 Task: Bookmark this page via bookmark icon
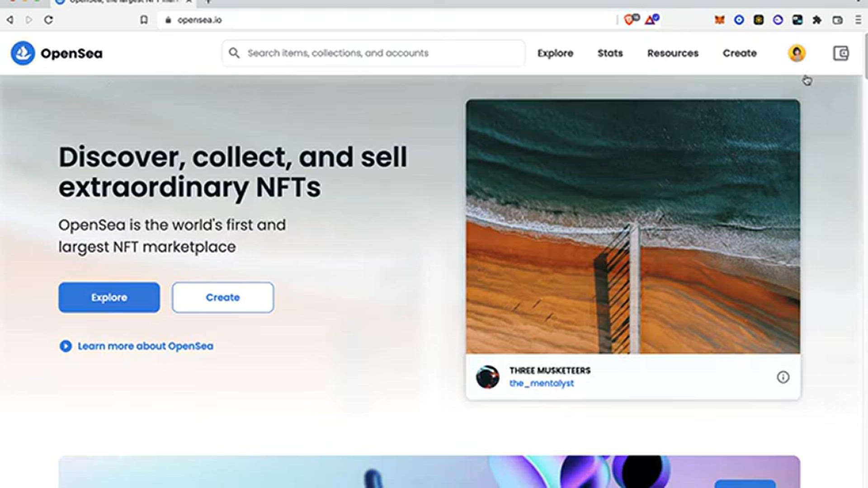tap(144, 20)
